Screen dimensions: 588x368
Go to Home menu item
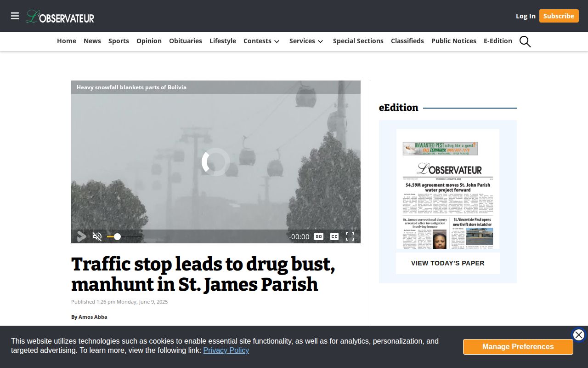[67, 41]
